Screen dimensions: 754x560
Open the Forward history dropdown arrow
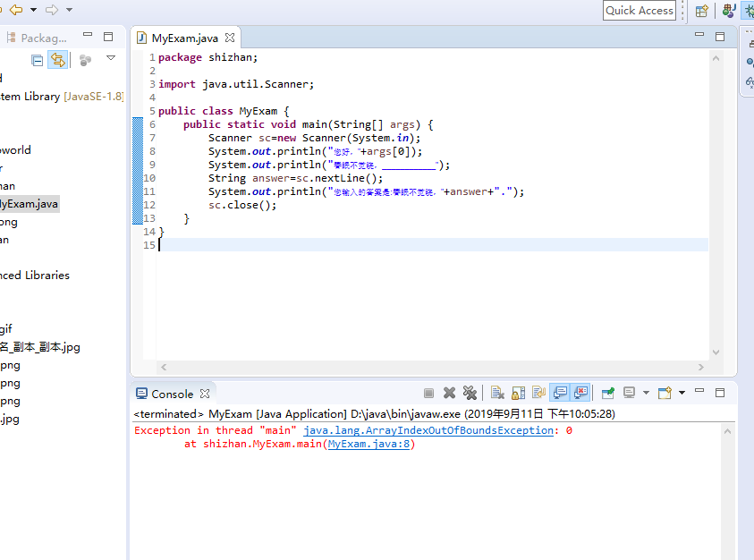click(x=69, y=10)
